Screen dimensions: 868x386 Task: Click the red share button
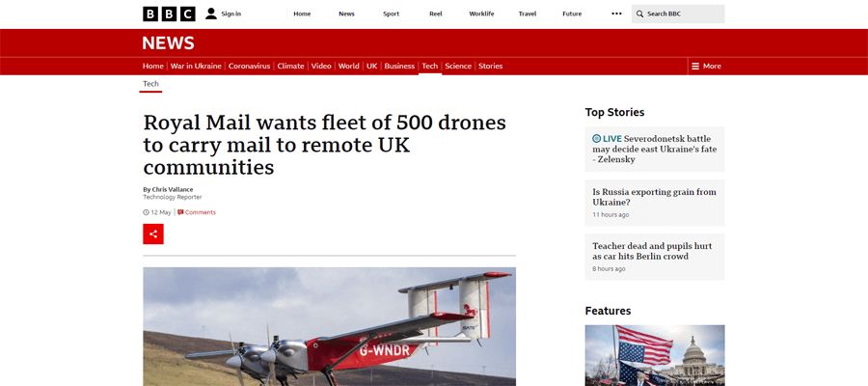(x=153, y=234)
